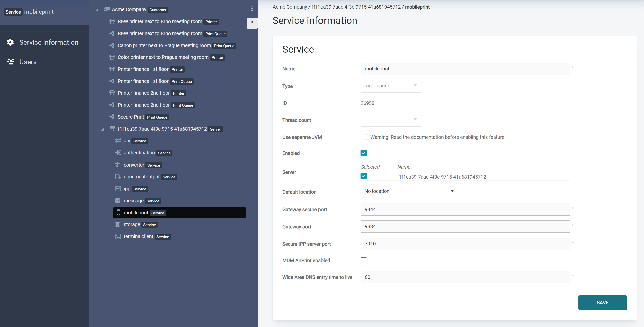Collapse the f1f1ea39 server tree node

[x=102, y=129]
